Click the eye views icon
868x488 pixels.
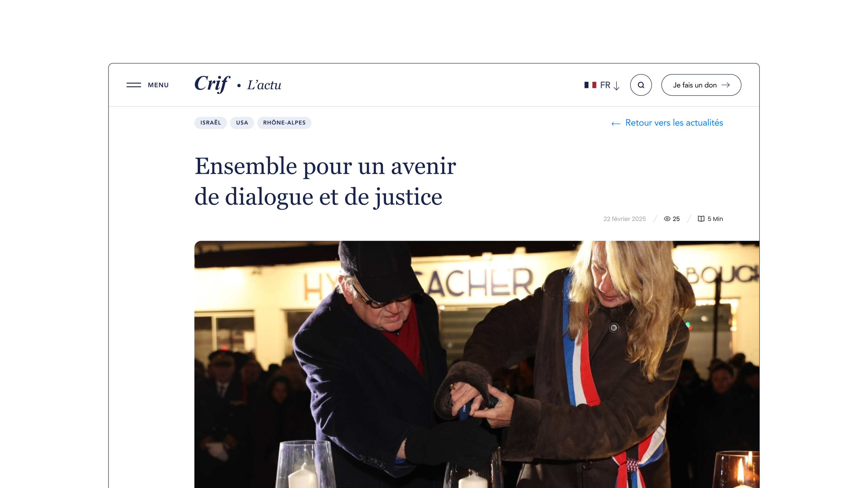[667, 219]
